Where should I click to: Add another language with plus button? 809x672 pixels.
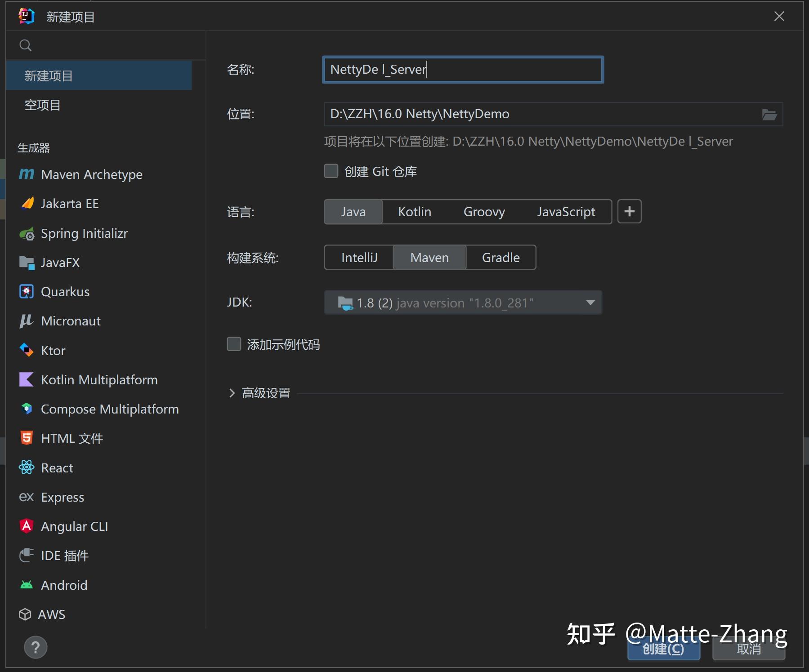pos(630,211)
